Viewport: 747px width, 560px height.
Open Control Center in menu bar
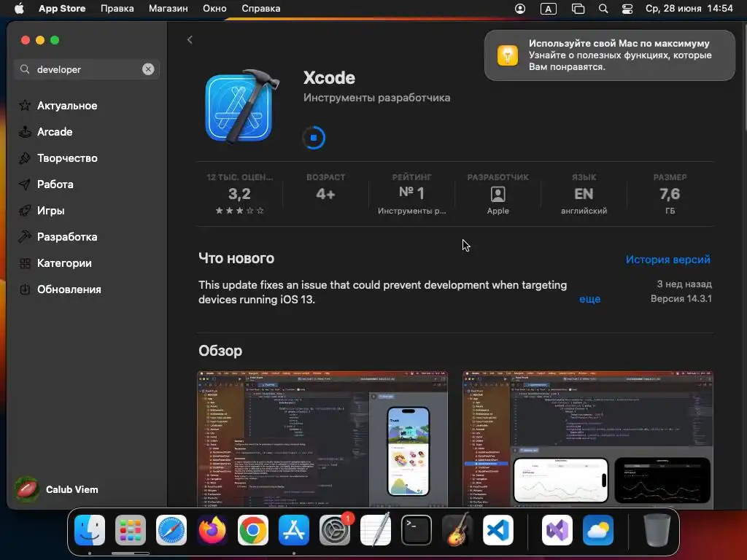click(627, 9)
